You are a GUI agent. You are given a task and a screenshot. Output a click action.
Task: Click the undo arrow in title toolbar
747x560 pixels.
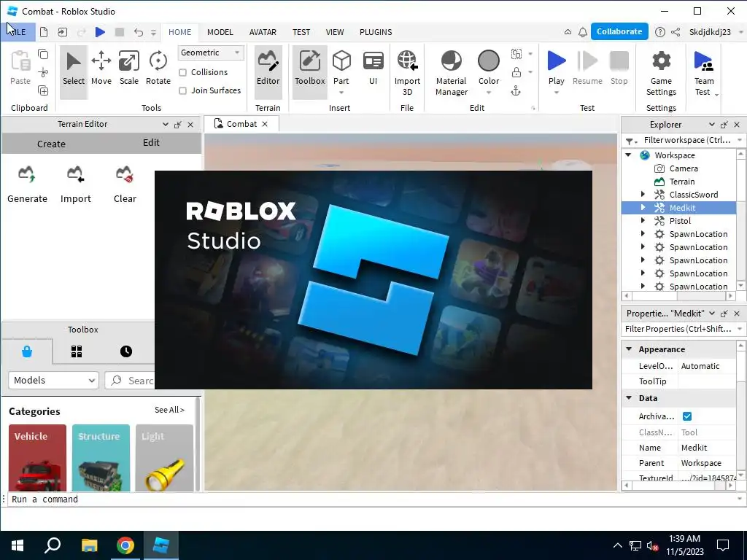(x=139, y=32)
